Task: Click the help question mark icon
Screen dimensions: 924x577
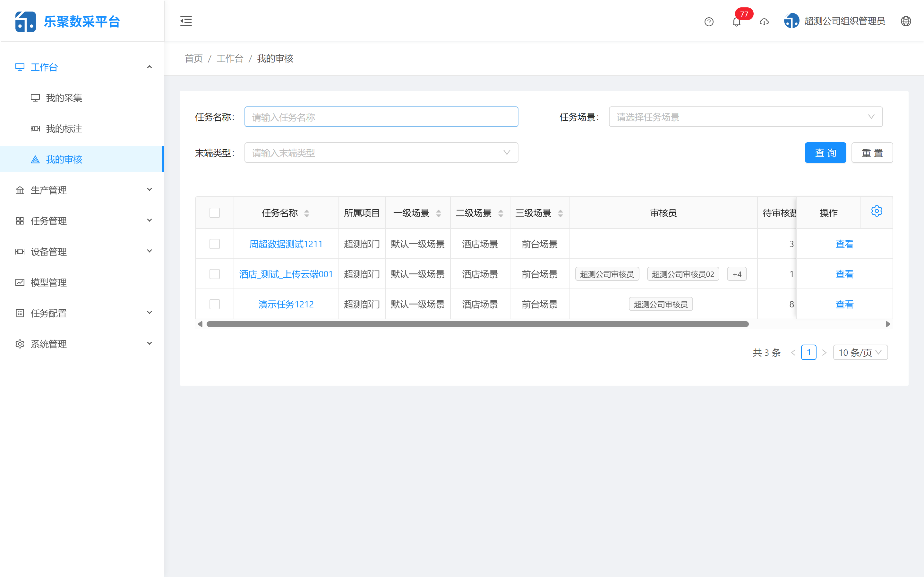Action: (x=709, y=22)
